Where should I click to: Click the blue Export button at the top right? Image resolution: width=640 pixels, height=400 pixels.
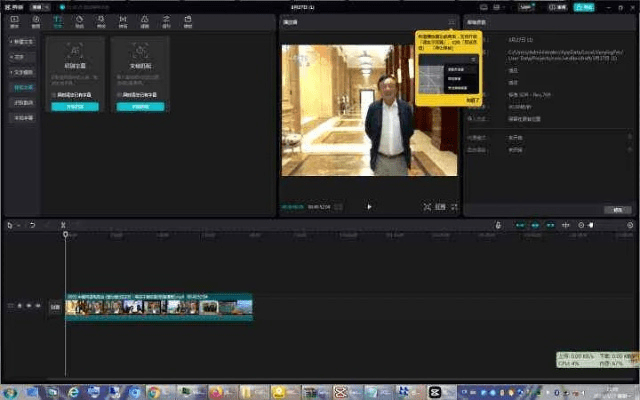[x=583, y=7]
